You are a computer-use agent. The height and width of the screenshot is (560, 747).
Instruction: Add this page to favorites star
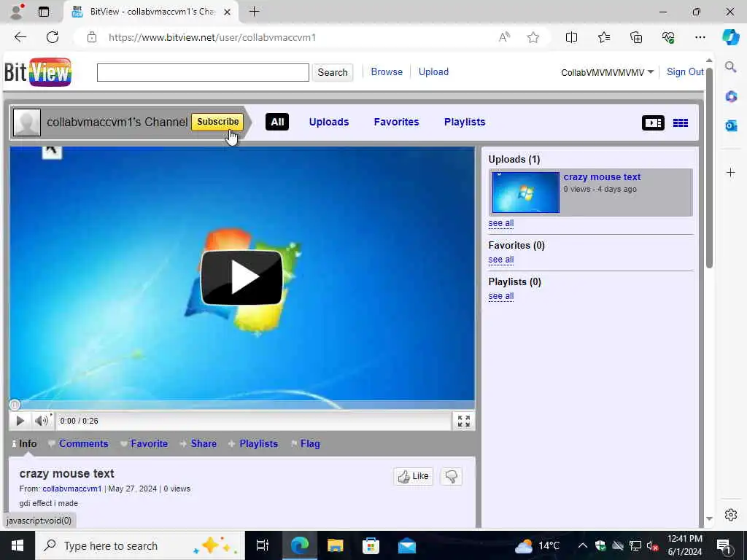(533, 37)
